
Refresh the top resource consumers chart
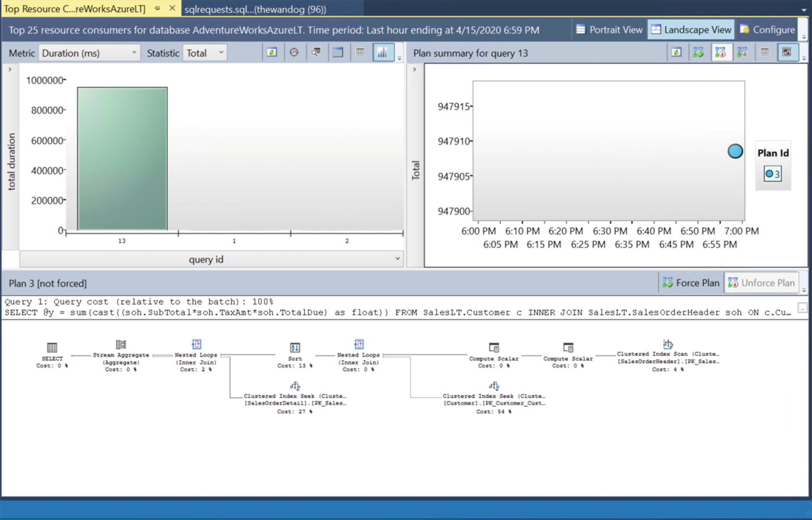(x=272, y=53)
